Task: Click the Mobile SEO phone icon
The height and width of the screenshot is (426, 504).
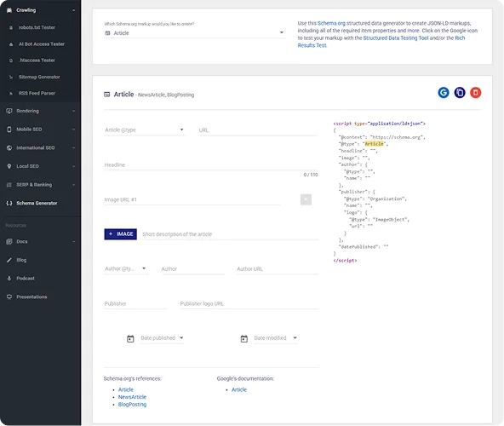Action: (9, 130)
